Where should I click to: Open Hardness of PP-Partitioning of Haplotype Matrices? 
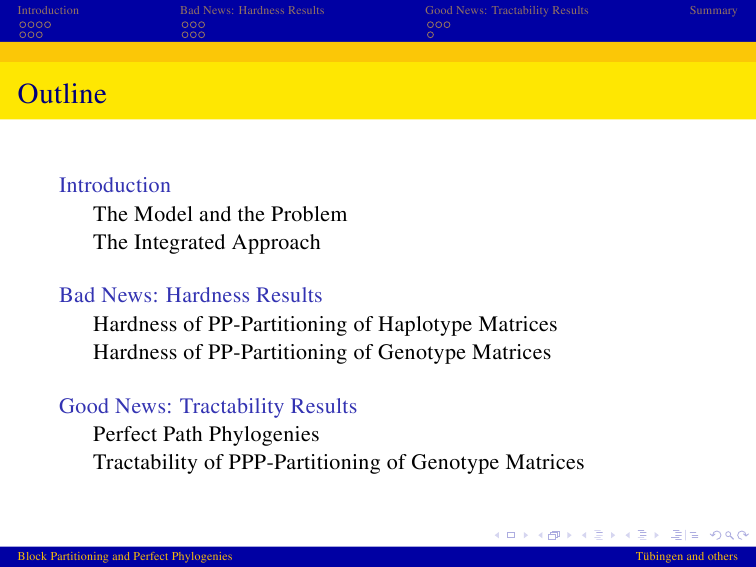pyautogui.click(x=325, y=324)
